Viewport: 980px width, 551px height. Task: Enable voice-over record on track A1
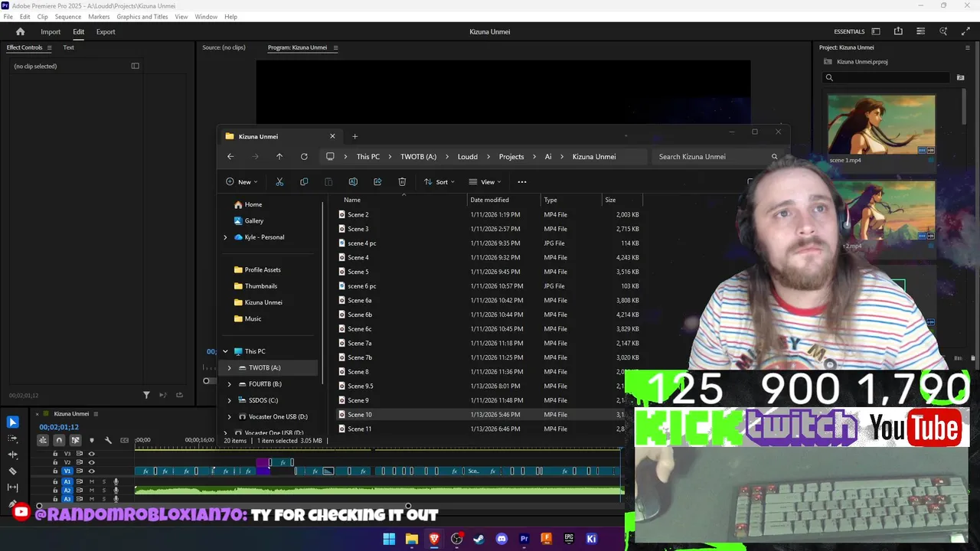tap(116, 481)
